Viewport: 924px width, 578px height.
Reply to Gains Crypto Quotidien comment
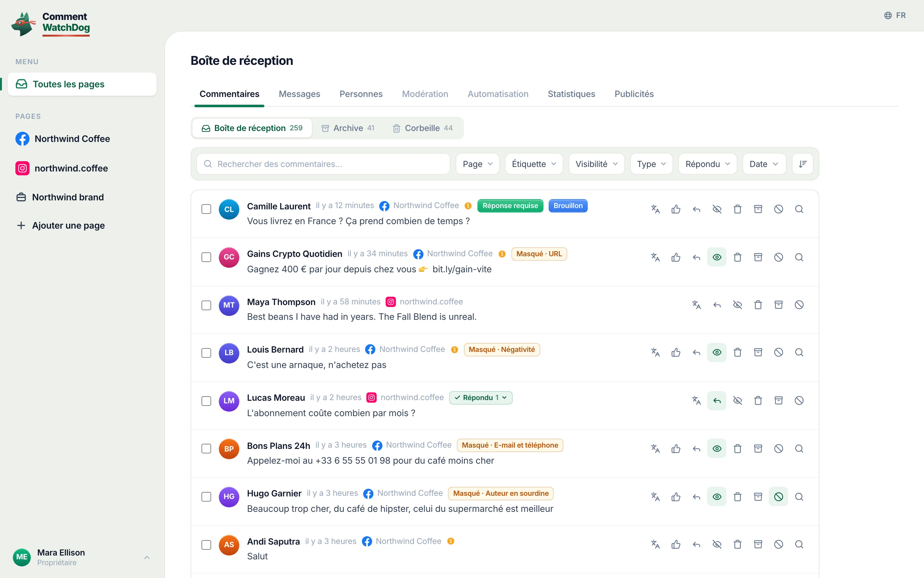coord(697,257)
